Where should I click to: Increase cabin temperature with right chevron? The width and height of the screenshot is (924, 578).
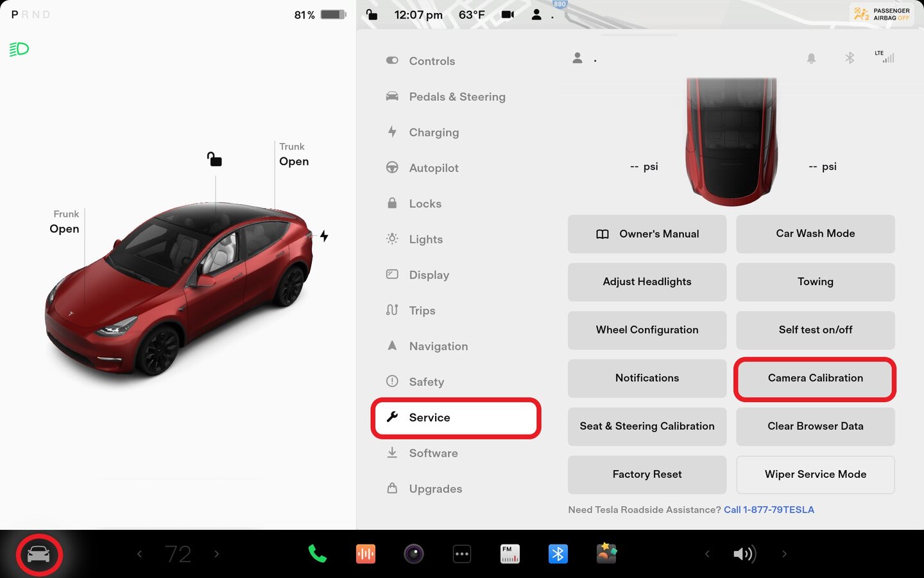click(217, 554)
